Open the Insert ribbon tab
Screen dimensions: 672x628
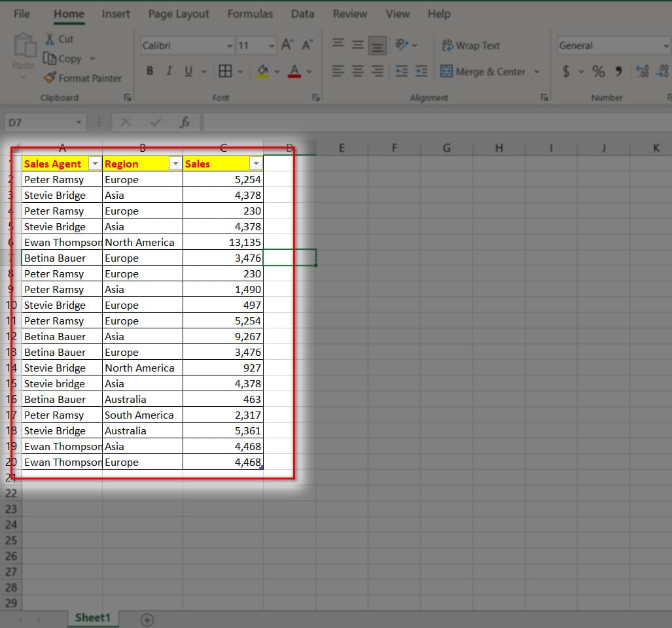pos(115,14)
